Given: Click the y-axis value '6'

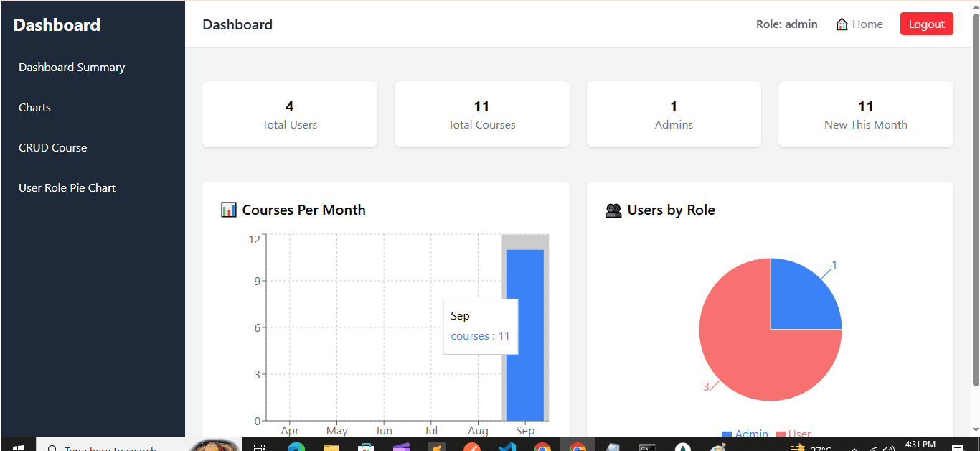Looking at the screenshot, I should click(257, 327).
